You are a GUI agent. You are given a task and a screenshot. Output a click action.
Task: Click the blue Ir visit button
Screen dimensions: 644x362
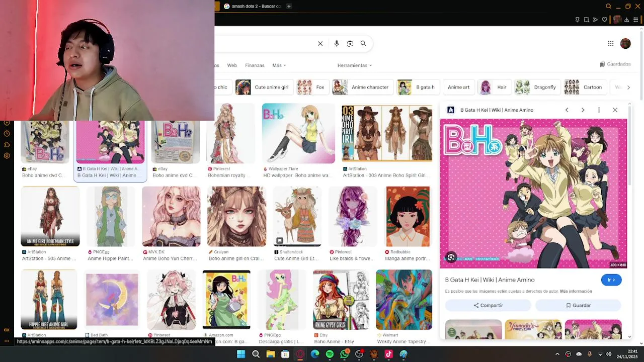[x=611, y=280]
